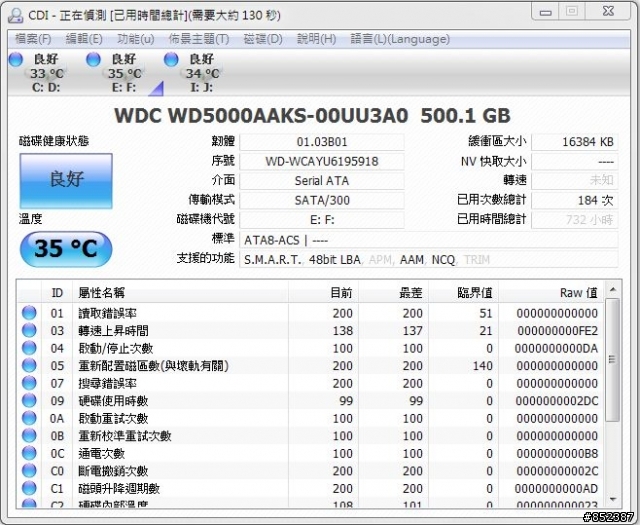The height and width of the screenshot is (525, 640).
Task: Click threshold value 140 in row 05
Action: [x=482, y=366]
